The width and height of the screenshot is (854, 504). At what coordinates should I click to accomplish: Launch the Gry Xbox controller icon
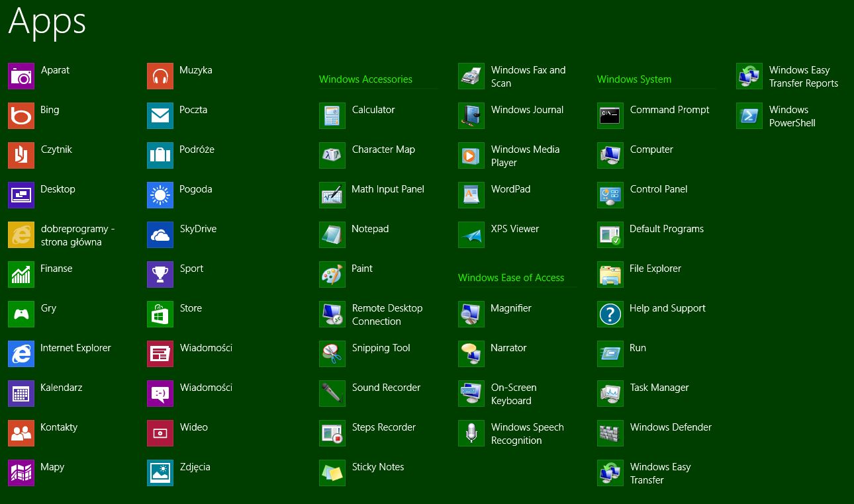point(21,314)
